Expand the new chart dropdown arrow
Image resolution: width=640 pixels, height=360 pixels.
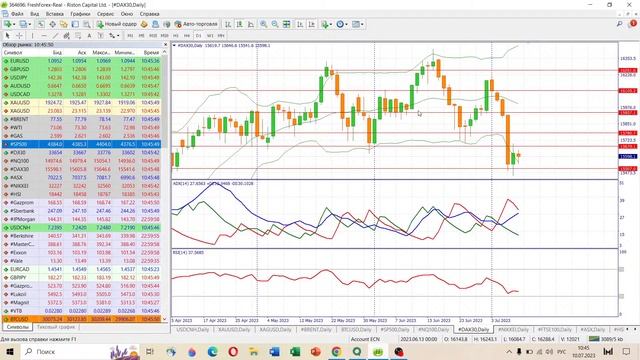pos(14,24)
